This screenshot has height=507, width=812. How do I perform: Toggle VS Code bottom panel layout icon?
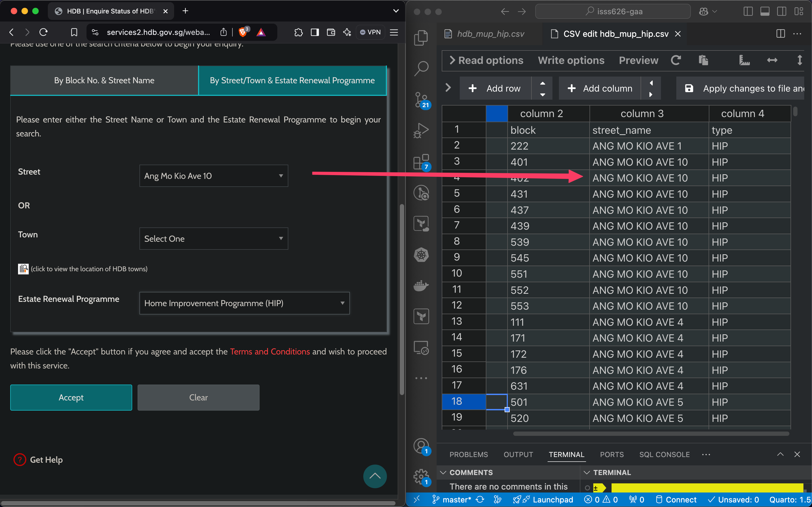click(765, 11)
